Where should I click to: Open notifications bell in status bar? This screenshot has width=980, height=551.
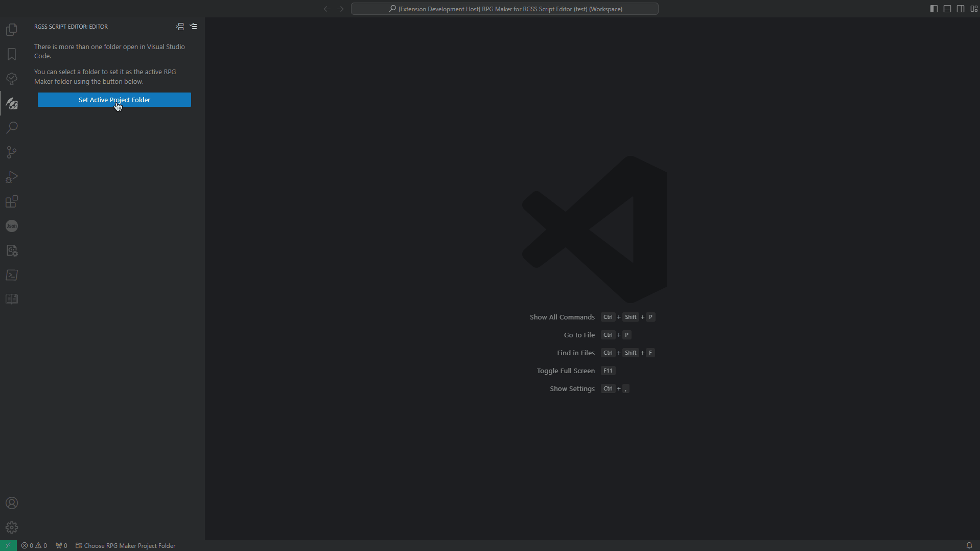coord(969,545)
